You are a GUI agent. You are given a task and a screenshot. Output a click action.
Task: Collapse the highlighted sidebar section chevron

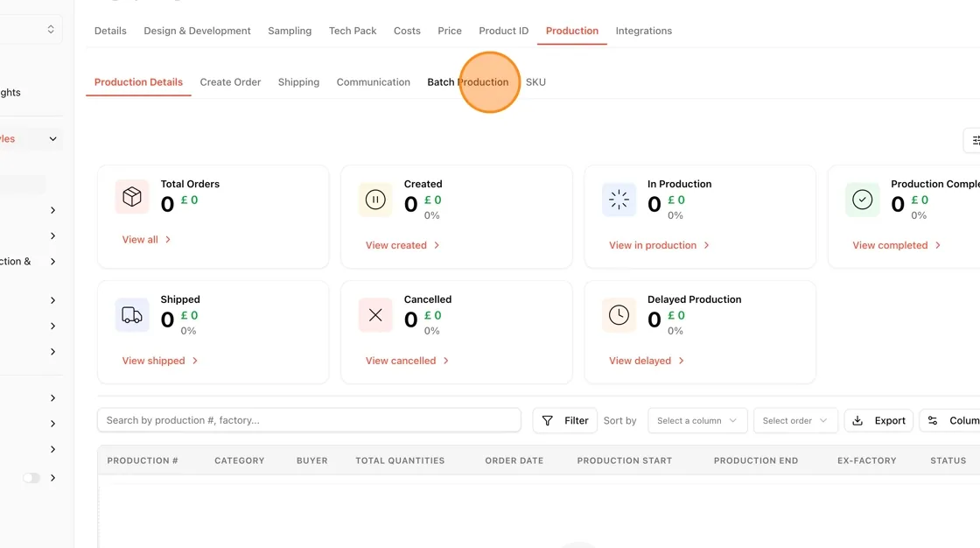[53, 139]
